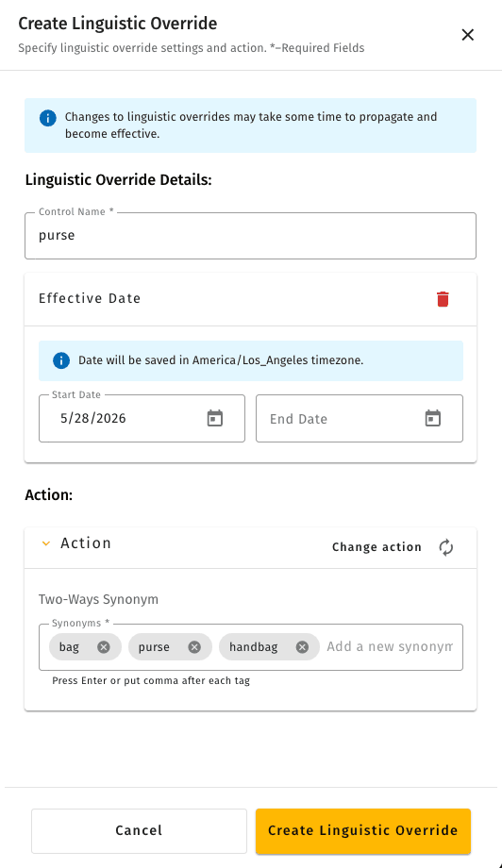Collapse the Action section chevron
Image resolution: width=502 pixels, height=868 pixels.
(46, 543)
